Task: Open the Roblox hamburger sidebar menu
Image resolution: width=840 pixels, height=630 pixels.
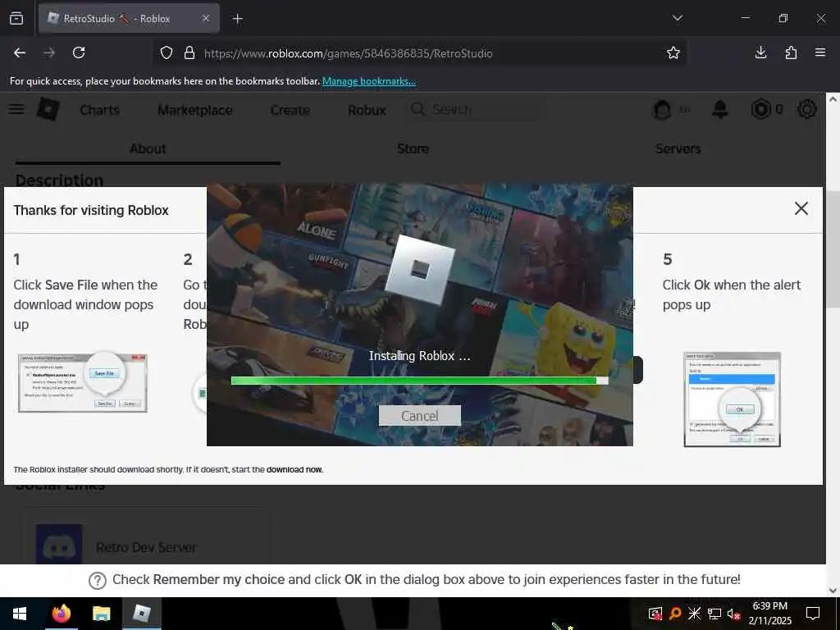Action: tap(16, 109)
